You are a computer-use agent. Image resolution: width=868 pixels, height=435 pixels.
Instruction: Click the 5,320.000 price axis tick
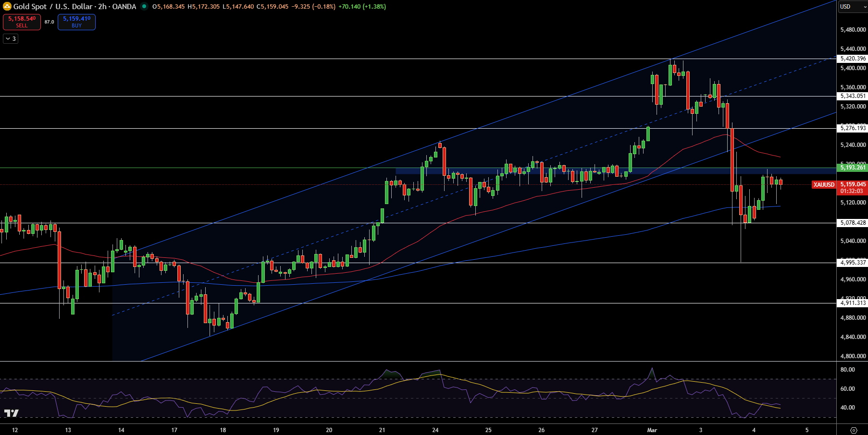point(853,107)
